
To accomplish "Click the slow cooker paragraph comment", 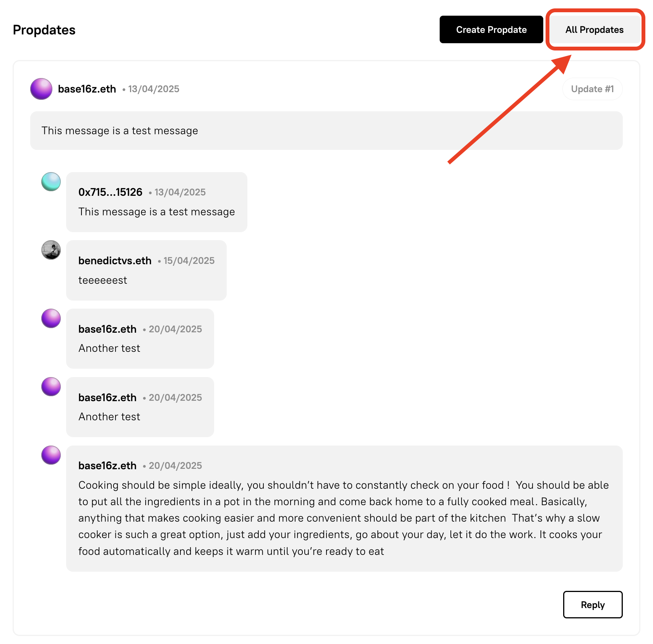I will pyautogui.click(x=343, y=518).
